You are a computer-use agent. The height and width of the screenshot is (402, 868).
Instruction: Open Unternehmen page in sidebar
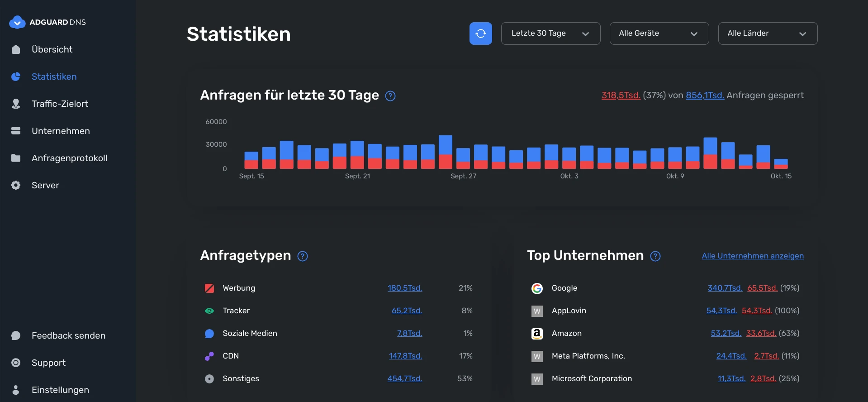pyautogui.click(x=61, y=131)
